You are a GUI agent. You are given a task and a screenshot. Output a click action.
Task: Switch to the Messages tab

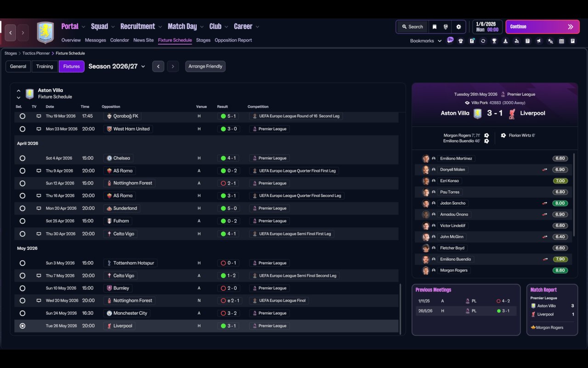tap(96, 40)
